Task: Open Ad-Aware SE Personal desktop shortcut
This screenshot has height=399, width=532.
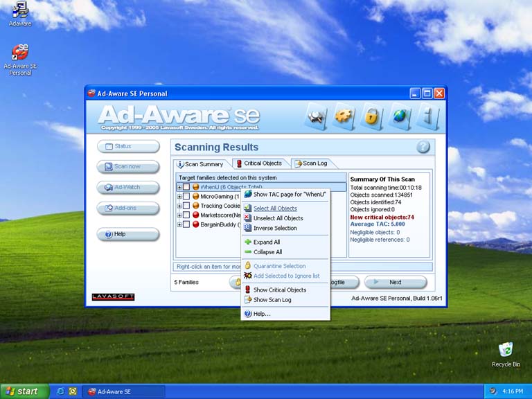Action: (x=20, y=55)
